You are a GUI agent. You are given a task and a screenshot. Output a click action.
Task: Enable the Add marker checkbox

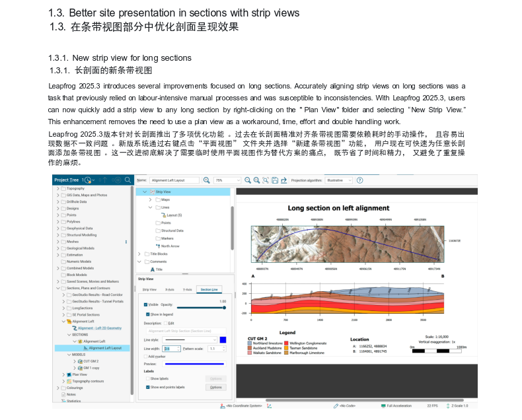[x=146, y=356]
